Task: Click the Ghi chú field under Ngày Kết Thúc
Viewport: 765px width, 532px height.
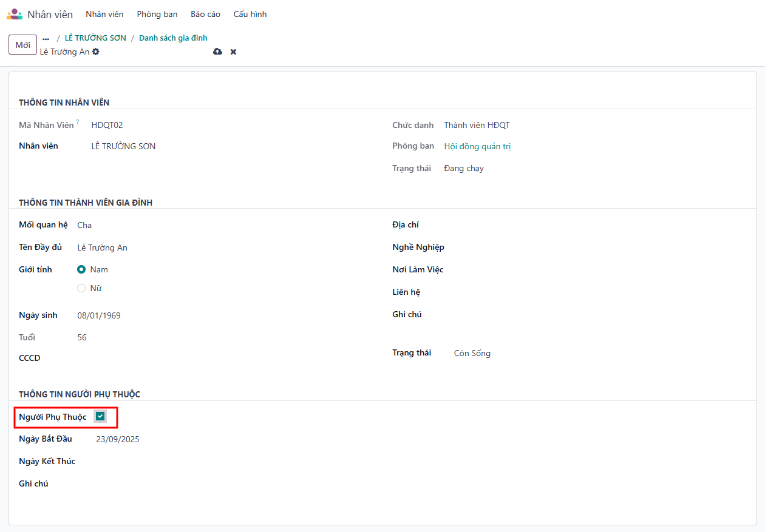Action: 234,484
